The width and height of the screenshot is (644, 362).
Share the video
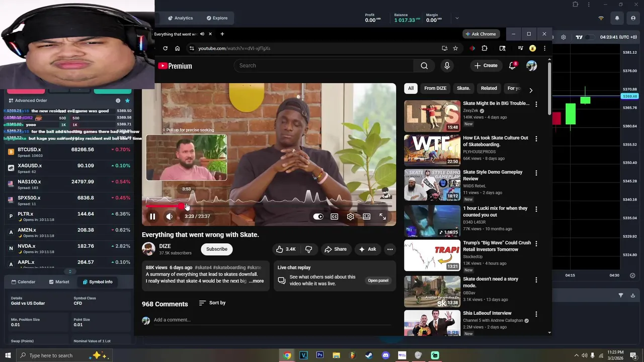336,249
